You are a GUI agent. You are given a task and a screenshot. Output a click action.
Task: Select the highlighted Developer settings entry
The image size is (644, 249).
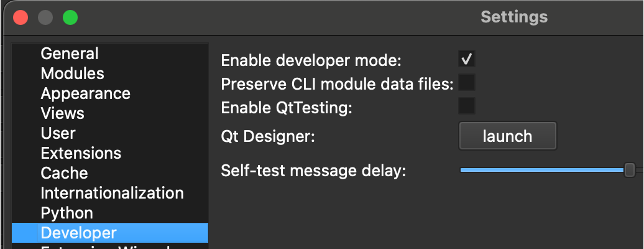coord(110,233)
